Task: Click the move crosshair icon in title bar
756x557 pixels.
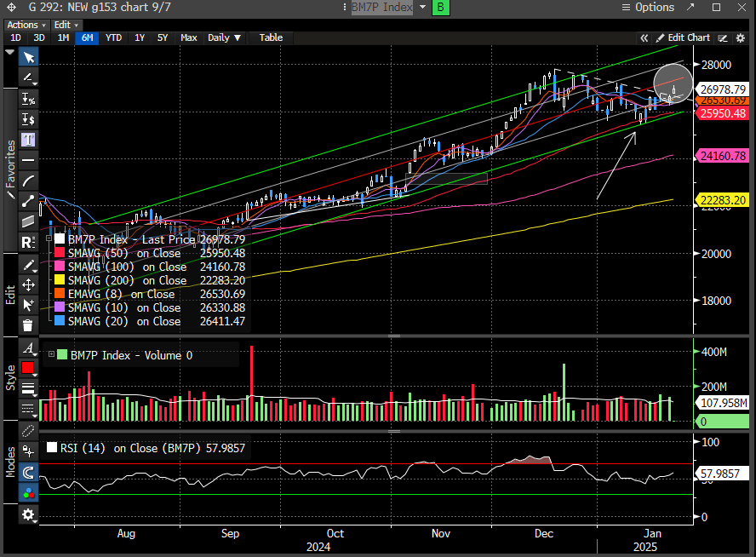Action: coord(11,7)
